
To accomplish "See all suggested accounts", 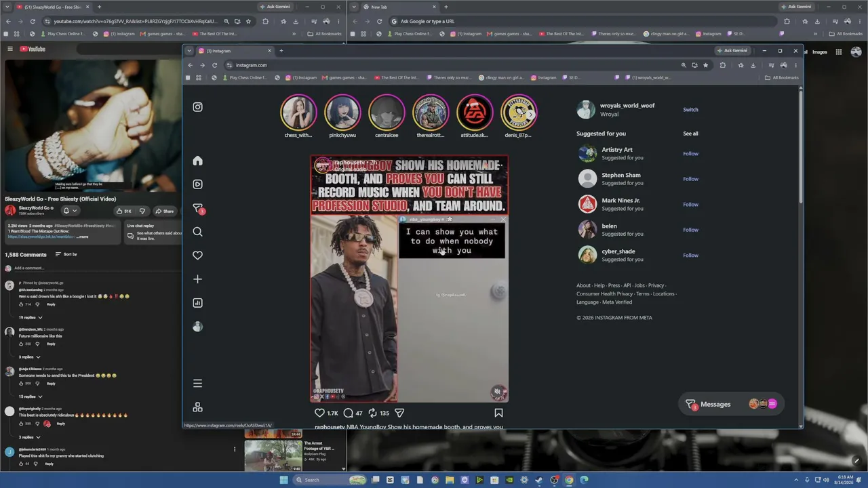I will [690, 134].
